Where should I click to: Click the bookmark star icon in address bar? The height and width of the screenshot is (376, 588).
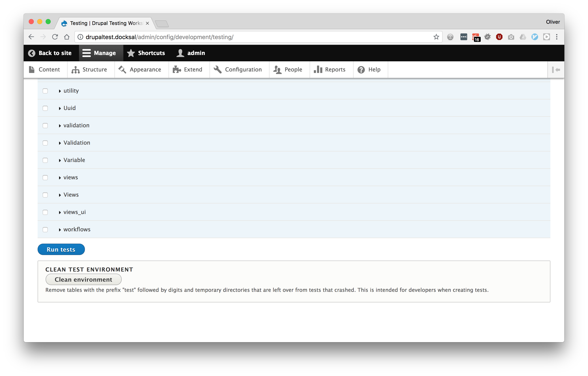pos(436,37)
